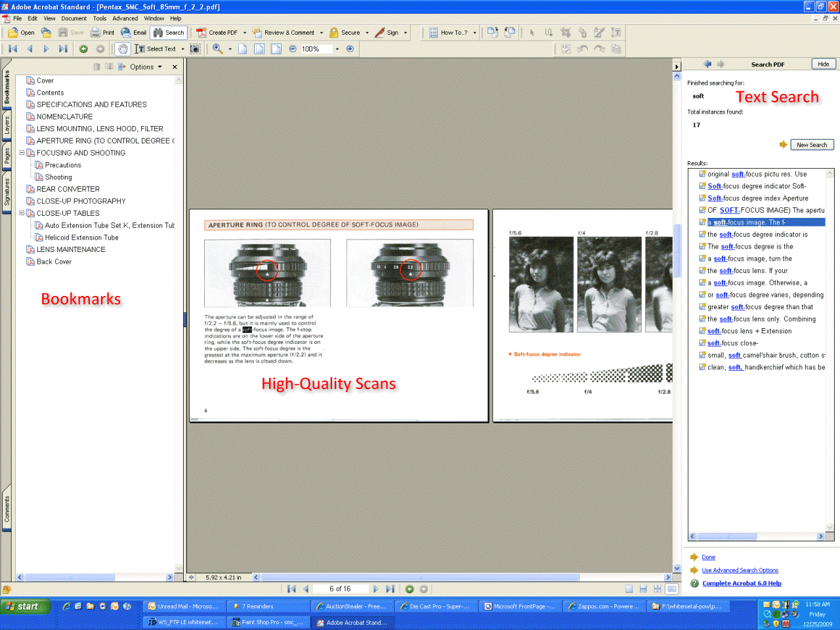Open the REAR CONVERTER bookmark

[x=68, y=189]
